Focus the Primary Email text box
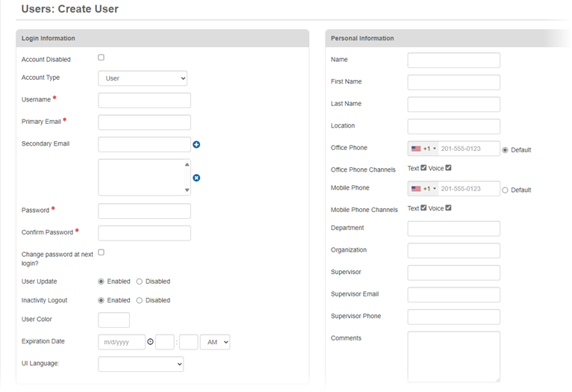572x392 pixels. click(x=144, y=122)
